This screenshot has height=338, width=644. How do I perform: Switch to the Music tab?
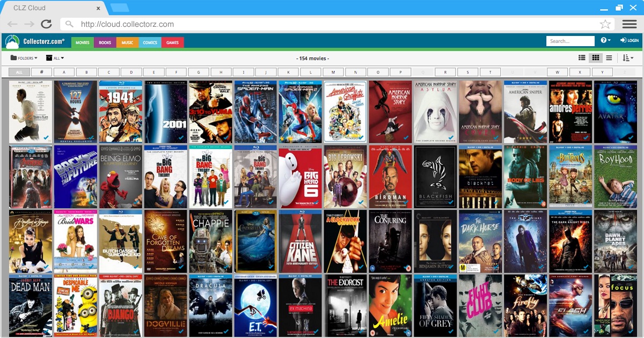[128, 42]
